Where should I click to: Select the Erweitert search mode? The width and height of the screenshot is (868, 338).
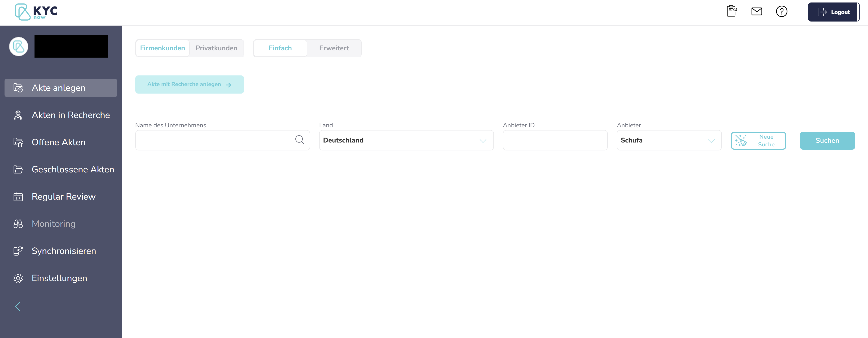[x=334, y=48]
